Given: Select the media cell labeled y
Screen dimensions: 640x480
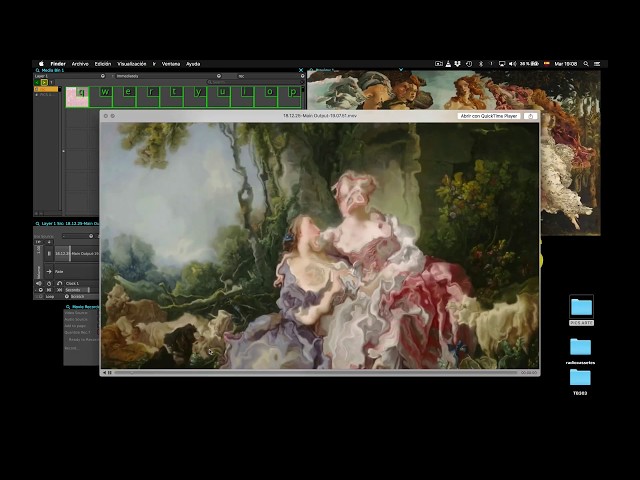Looking at the screenshot, I should (196, 97).
